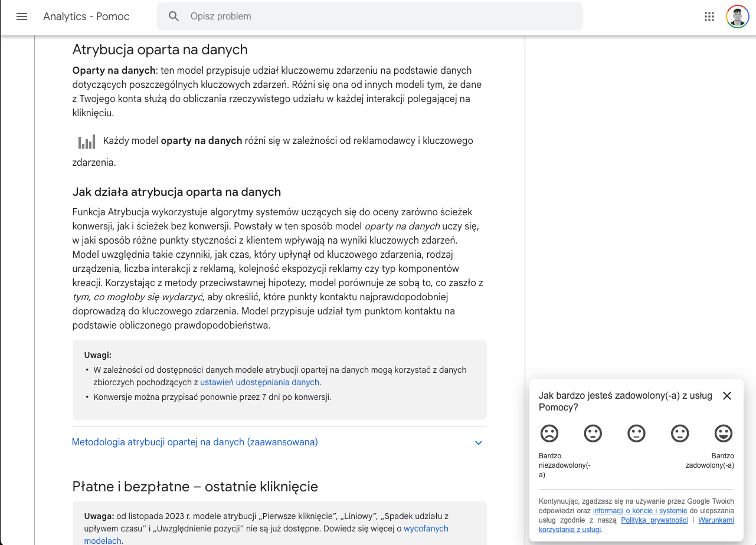
Task: Click the survey question 'Jak bardzo jesteś zadowolony(-a)'
Action: coord(626,402)
